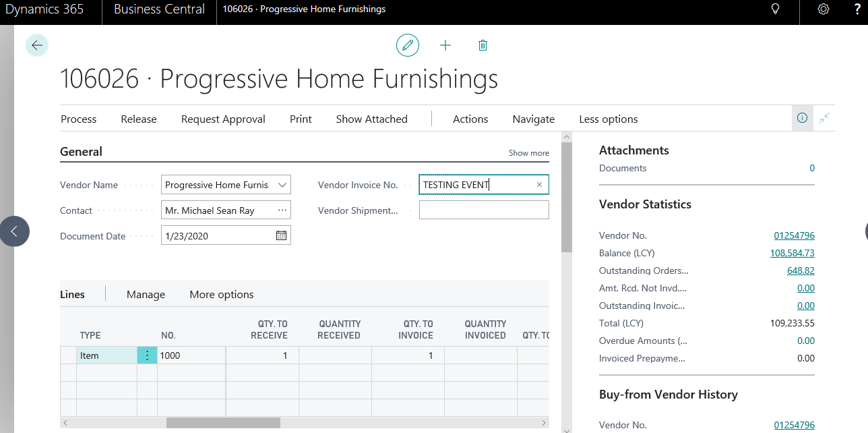Viewport: 868px width, 433px height.
Task: Delete the invoice using the trash icon
Action: click(x=482, y=45)
